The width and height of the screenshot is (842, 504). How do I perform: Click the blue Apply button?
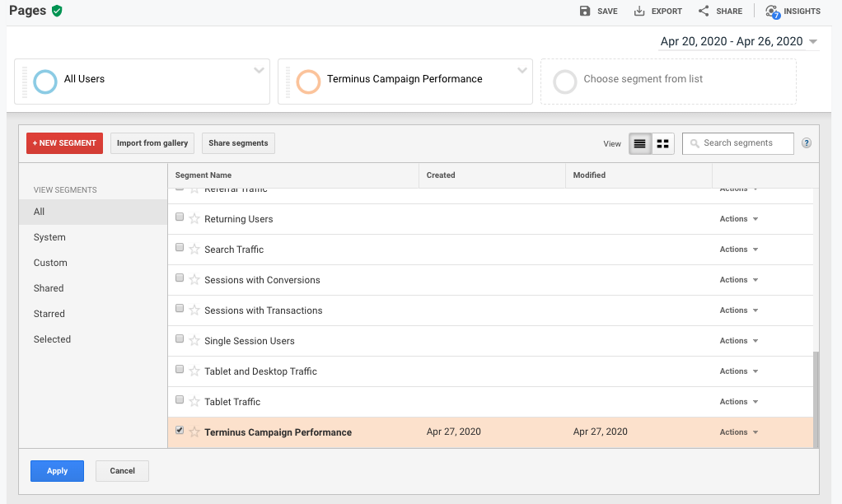(x=57, y=471)
